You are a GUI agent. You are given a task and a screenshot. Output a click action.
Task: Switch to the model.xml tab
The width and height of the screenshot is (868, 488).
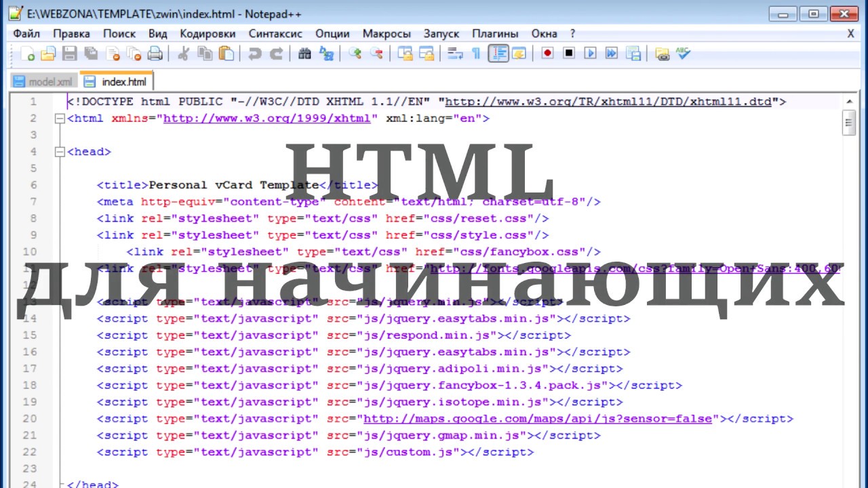click(45, 82)
